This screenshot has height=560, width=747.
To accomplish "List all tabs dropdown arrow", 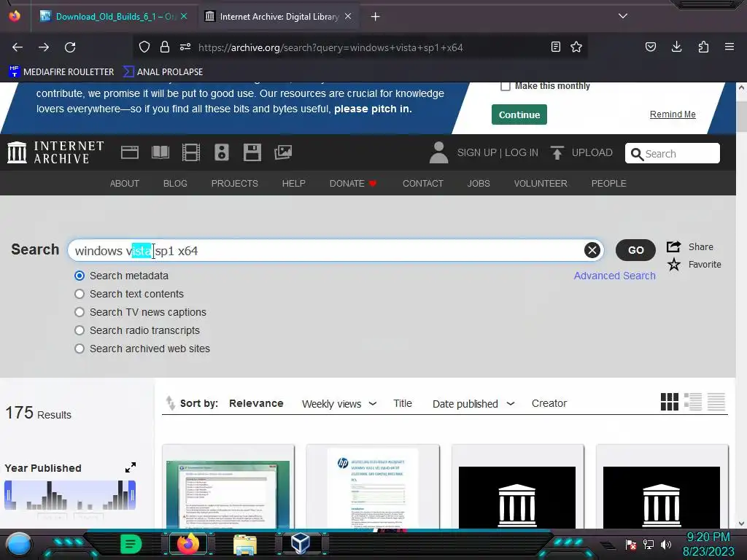I will tap(623, 16).
